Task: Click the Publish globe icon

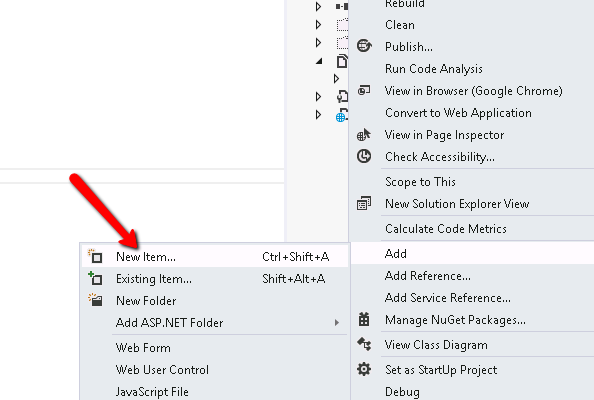Action: [364, 46]
